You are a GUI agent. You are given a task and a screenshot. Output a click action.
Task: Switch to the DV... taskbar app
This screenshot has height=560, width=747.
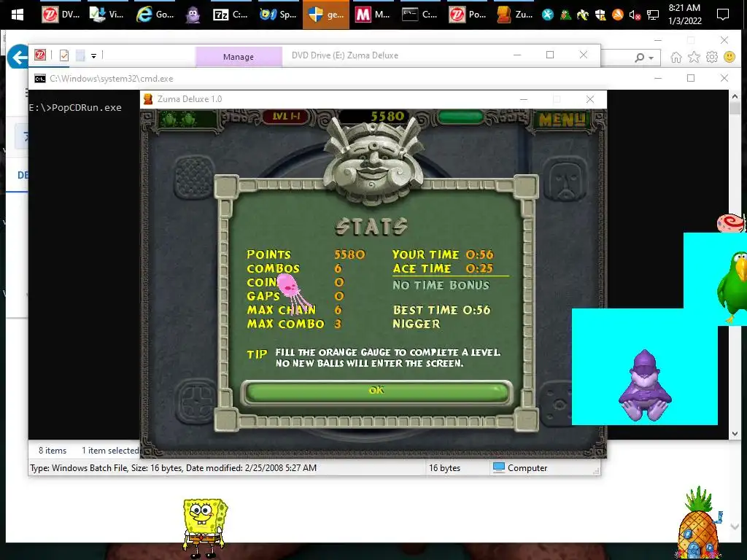click(x=61, y=15)
